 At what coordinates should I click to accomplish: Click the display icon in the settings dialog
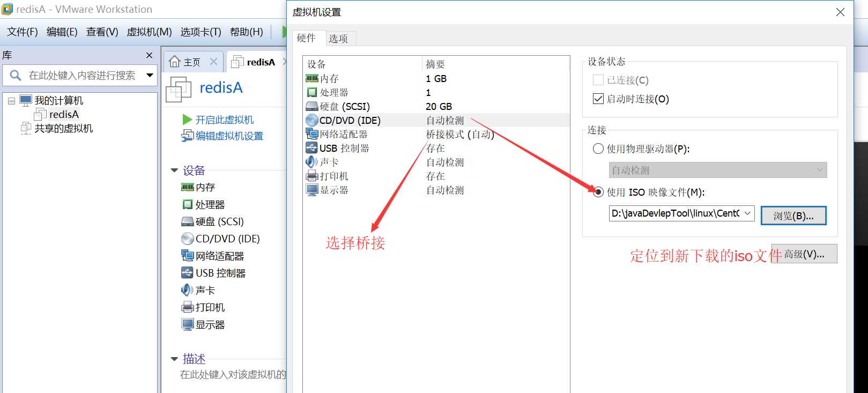(311, 190)
